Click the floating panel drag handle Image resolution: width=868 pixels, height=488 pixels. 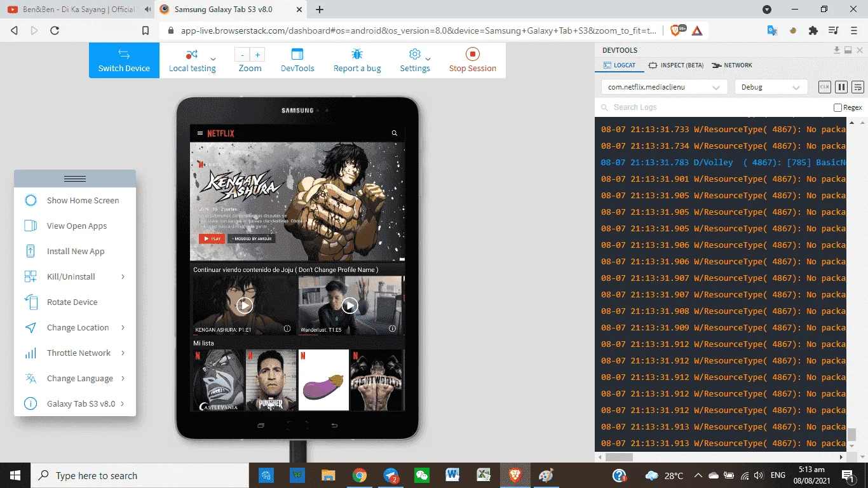[75, 179]
